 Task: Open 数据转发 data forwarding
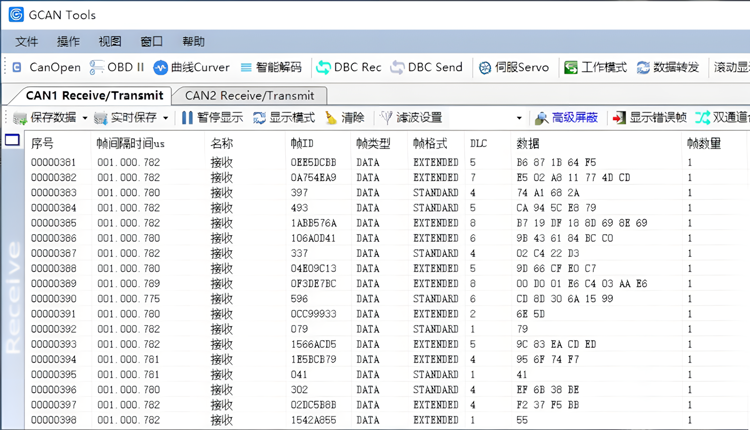(667, 67)
